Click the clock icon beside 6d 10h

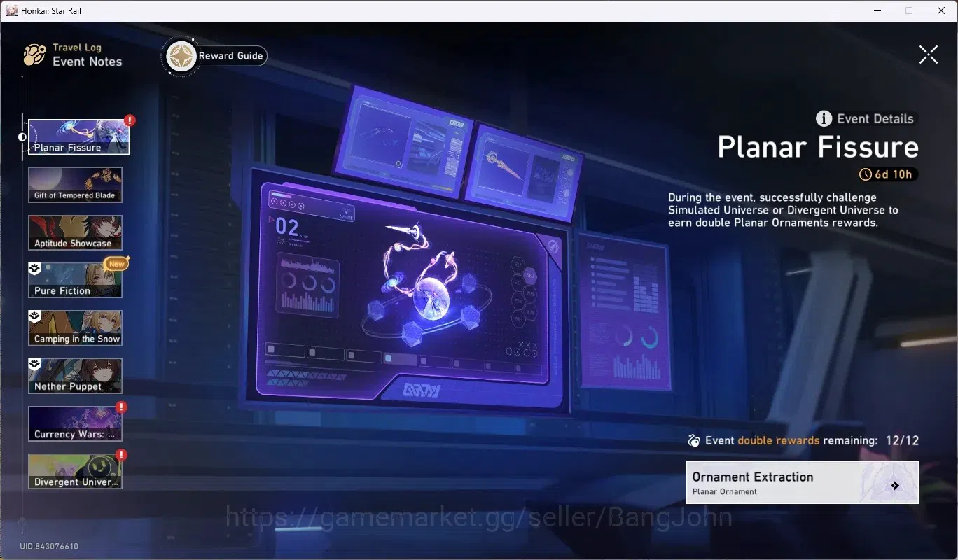pos(866,174)
